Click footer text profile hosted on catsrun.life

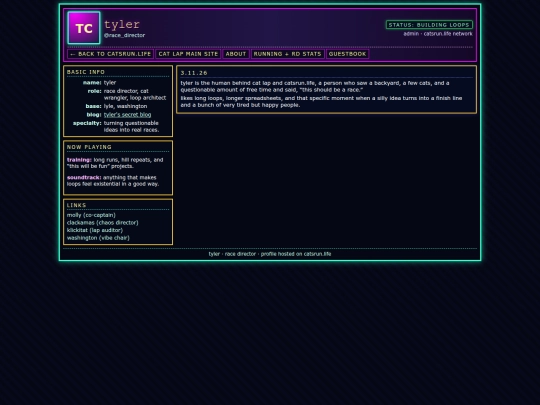tap(296, 254)
